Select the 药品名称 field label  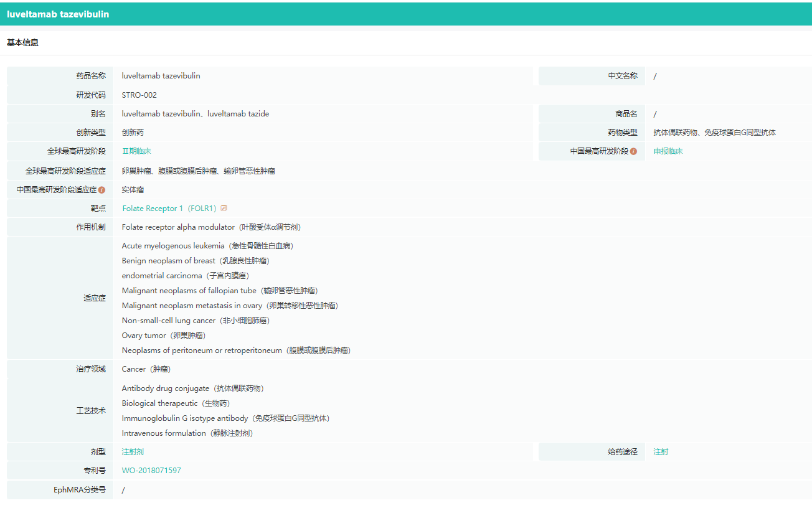(91, 76)
